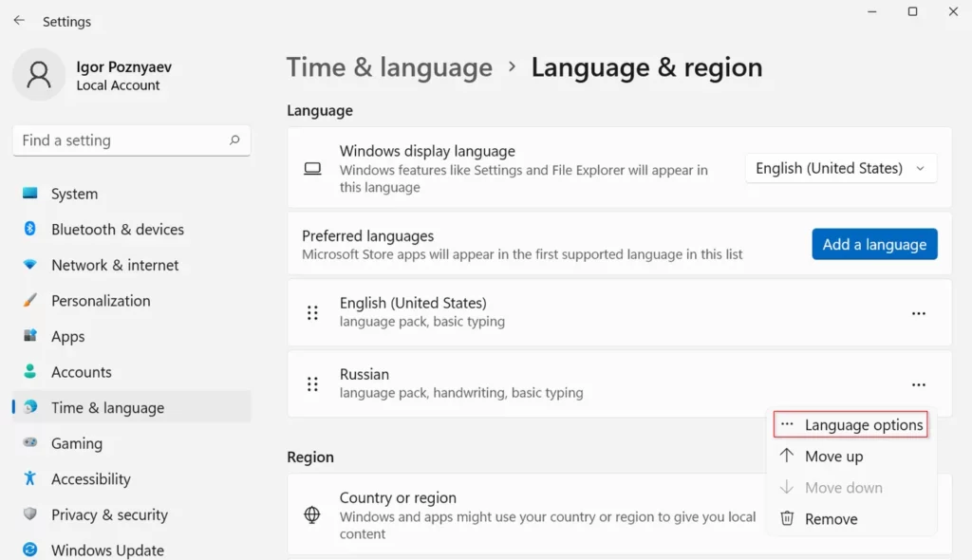Choose Move up in the context menu
The image size is (972, 560).
click(833, 457)
